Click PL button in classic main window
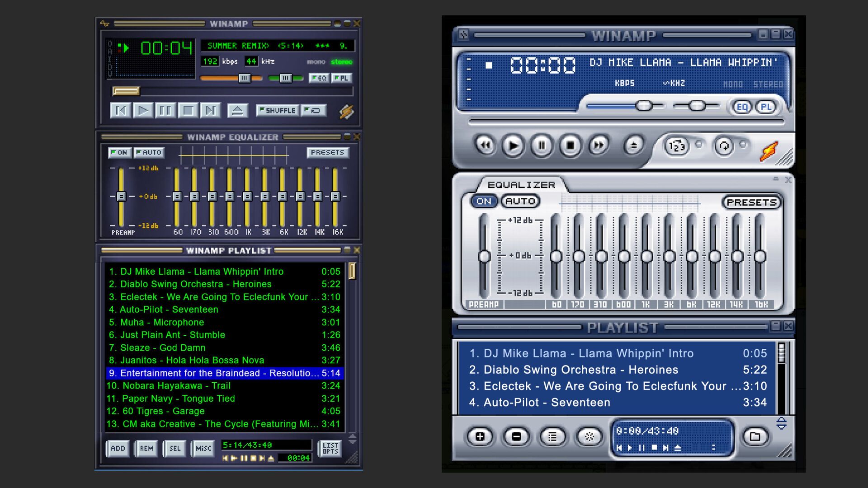The width and height of the screenshot is (868, 488). point(341,78)
